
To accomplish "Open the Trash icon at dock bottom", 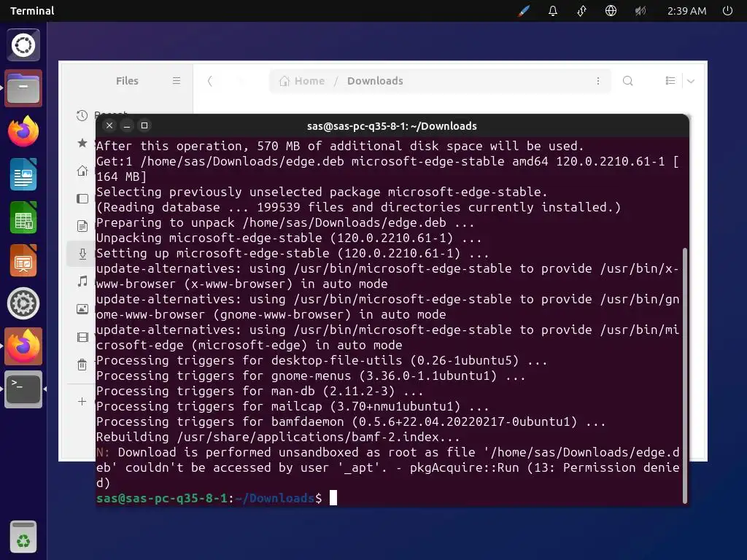I will (23, 537).
